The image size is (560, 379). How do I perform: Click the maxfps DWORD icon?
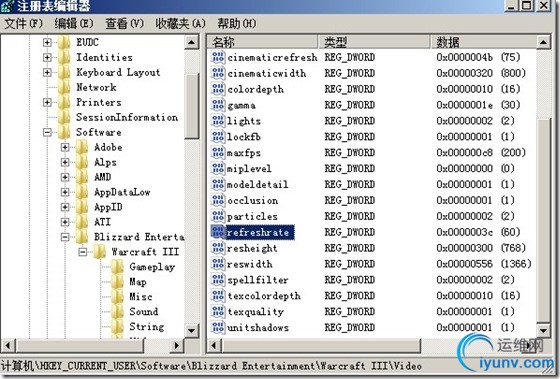218,153
